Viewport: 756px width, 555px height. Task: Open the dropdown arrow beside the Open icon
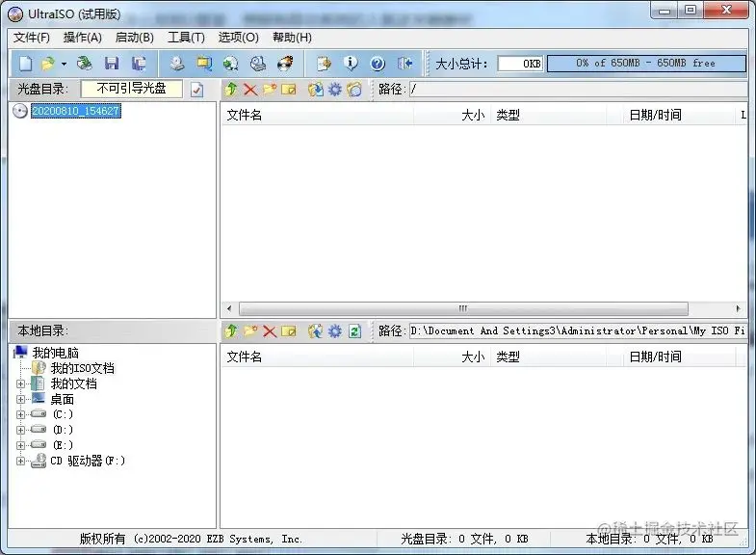[64, 64]
